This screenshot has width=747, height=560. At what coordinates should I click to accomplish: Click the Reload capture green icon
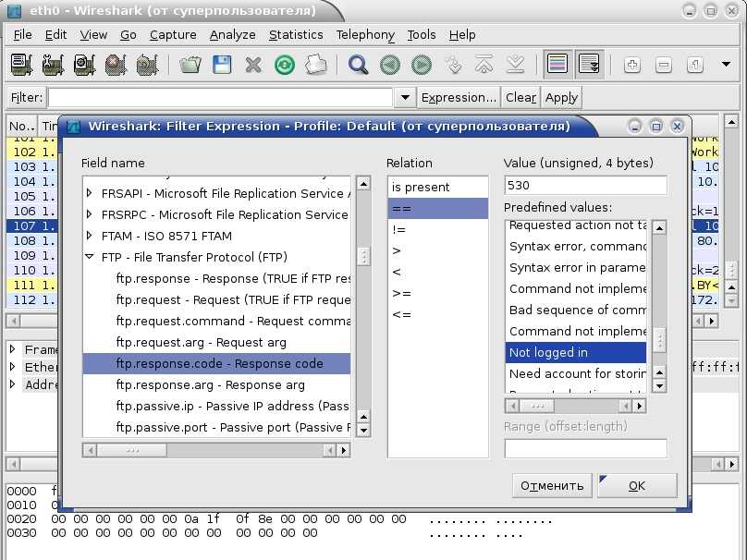coord(285,65)
